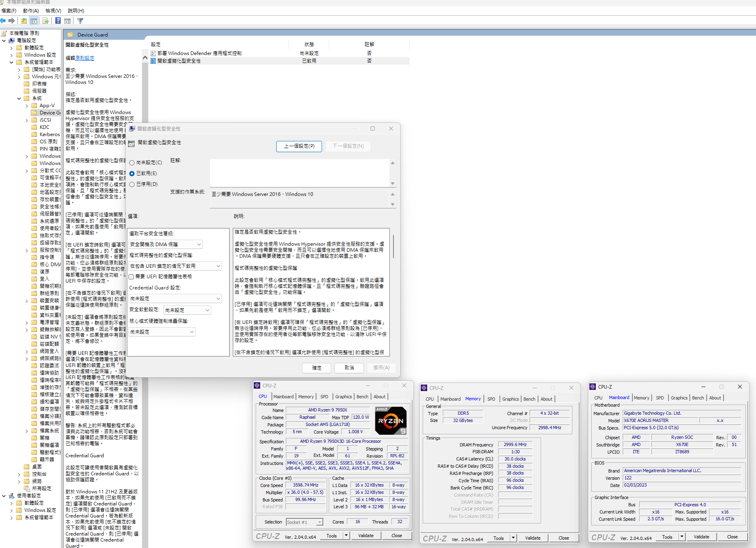
Task: Click Close button in CPU-Z Mainboard window
Action: (x=732, y=537)
